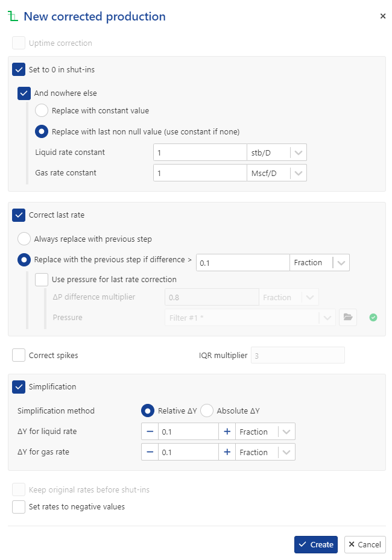The image size is (392, 560).
Task: Edit the difference threshold 0.1 field
Action: click(x=243, y=262)
